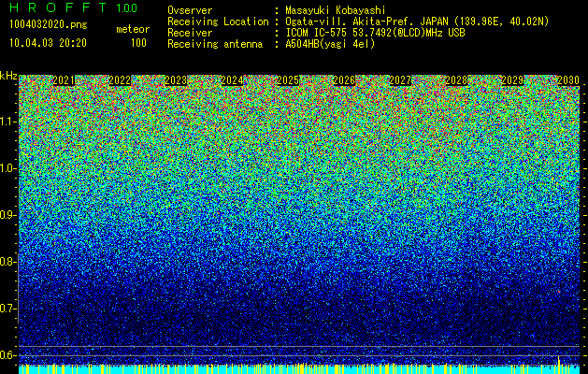Click the observer name Masayuki Kobayashi
The width and height of the screenshot is (588, 374).
[x=336, y=10]
